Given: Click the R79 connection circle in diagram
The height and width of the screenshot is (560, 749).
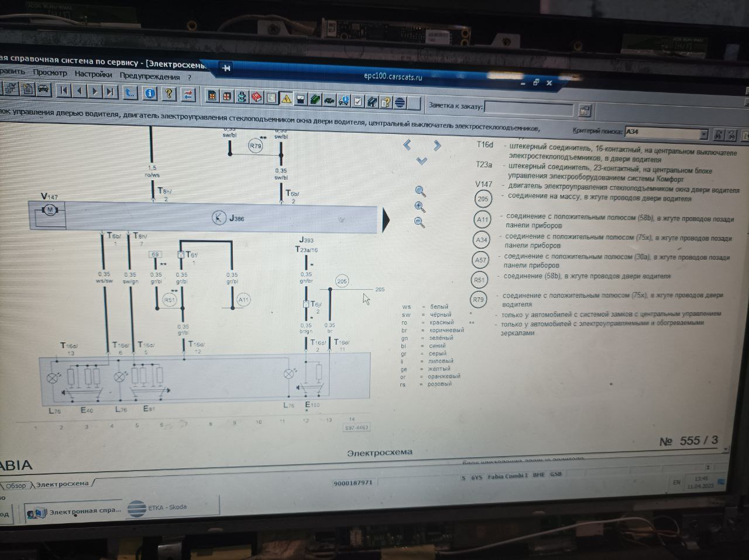Looking at the screenshot, I should pos(255,146).
